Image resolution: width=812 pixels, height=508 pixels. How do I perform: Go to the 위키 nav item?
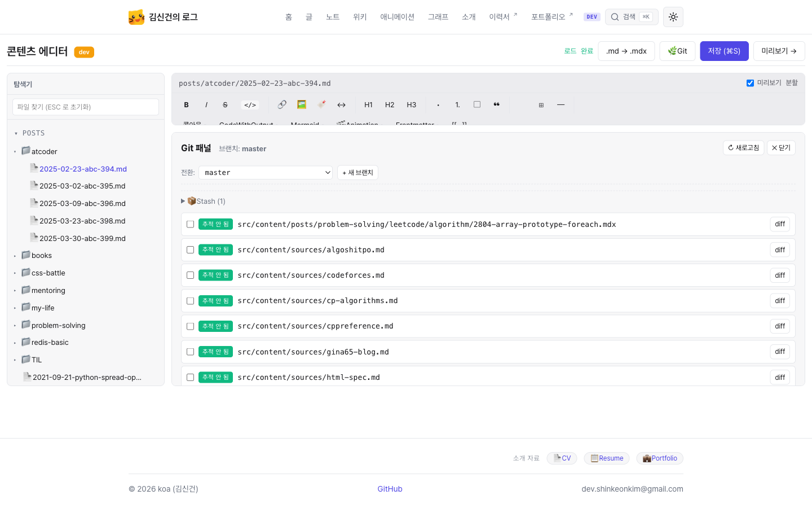[x=360, y=17]
